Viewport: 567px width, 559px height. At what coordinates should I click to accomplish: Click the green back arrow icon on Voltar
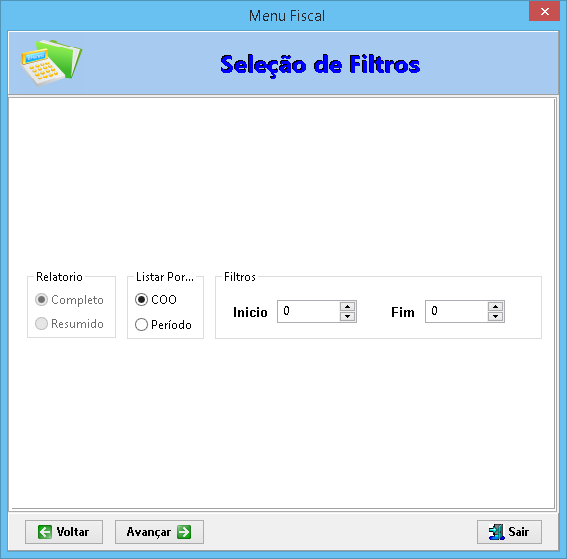[45, 532]
